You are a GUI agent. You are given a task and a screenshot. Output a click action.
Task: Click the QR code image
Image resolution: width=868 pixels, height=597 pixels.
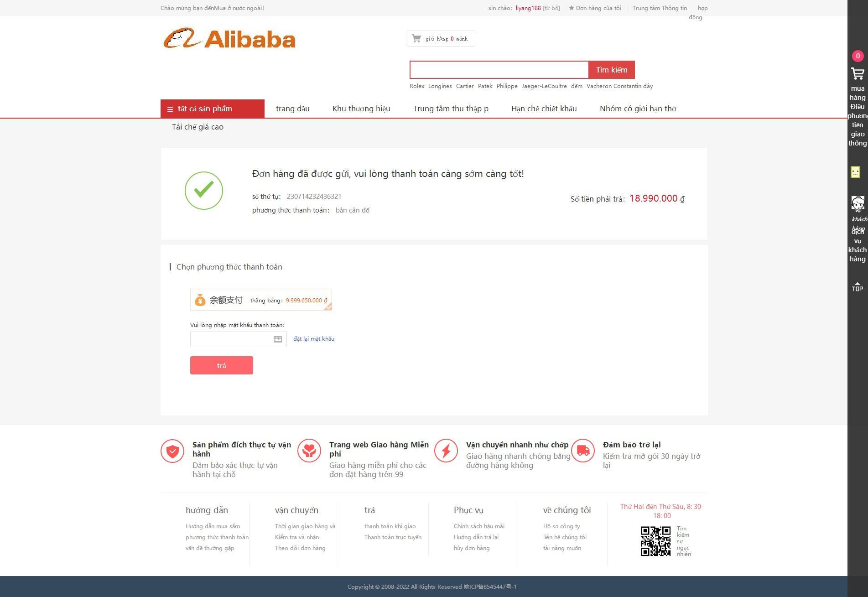pos(655,541)
